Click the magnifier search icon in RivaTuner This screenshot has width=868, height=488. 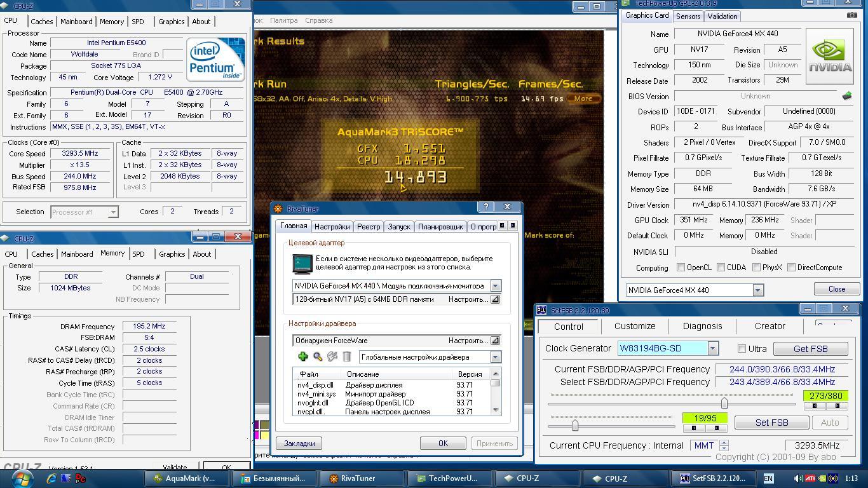click(318, 357)
